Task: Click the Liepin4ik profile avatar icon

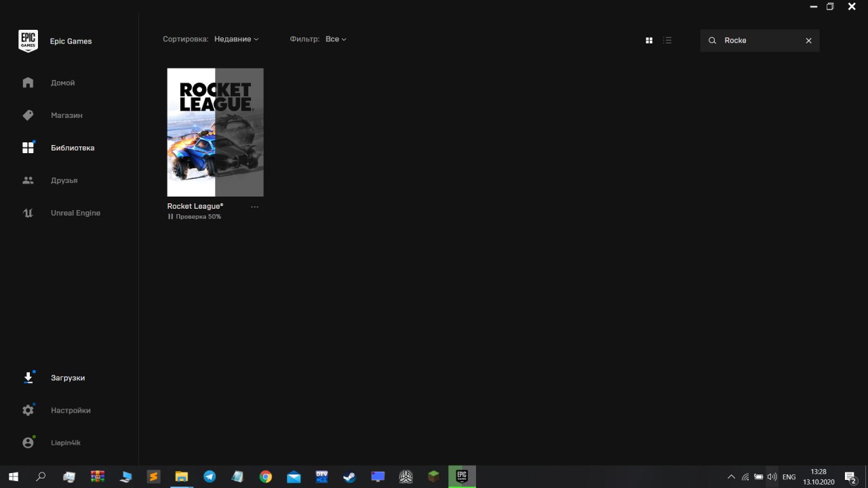Action: pyautogui.click(x=28, y=443)
